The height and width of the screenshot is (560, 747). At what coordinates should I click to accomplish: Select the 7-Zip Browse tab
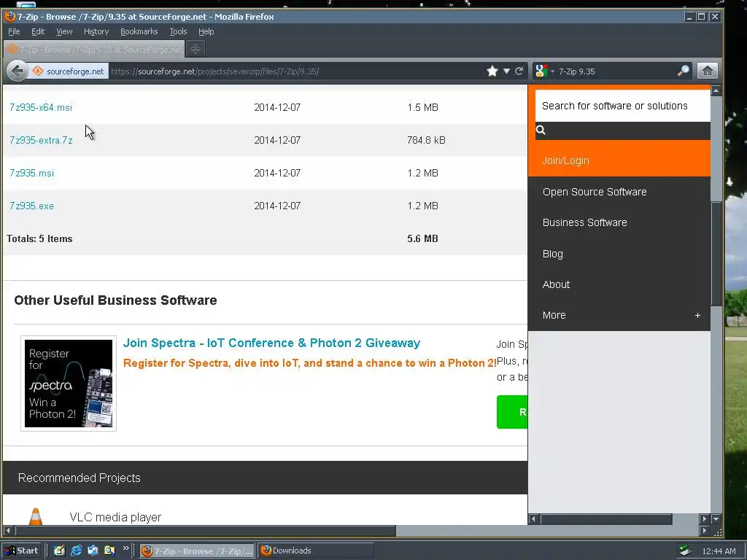pos(94,49)
